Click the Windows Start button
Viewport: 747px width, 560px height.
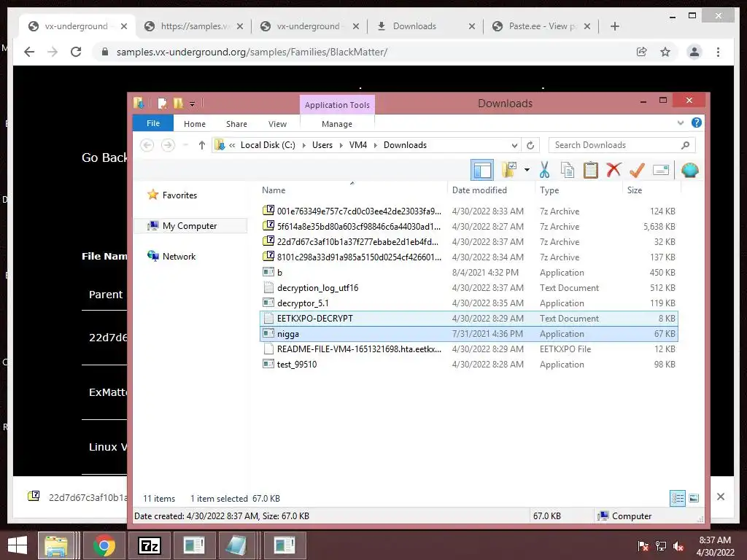click(x=18, y=545)
